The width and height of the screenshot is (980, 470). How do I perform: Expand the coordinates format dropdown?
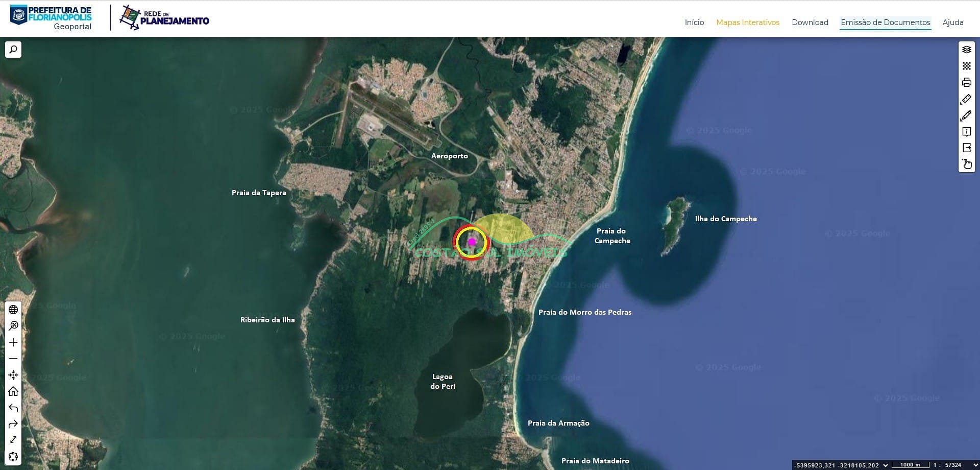pos(886,465)
